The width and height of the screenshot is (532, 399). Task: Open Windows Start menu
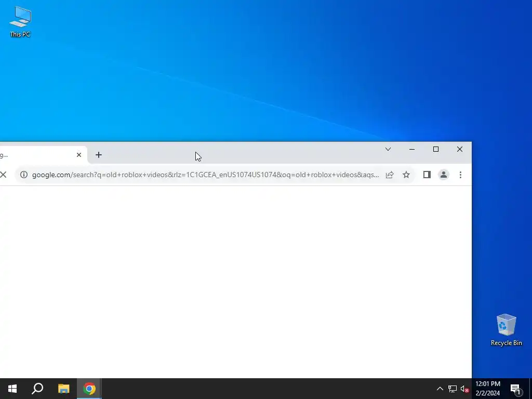point(12,389)
